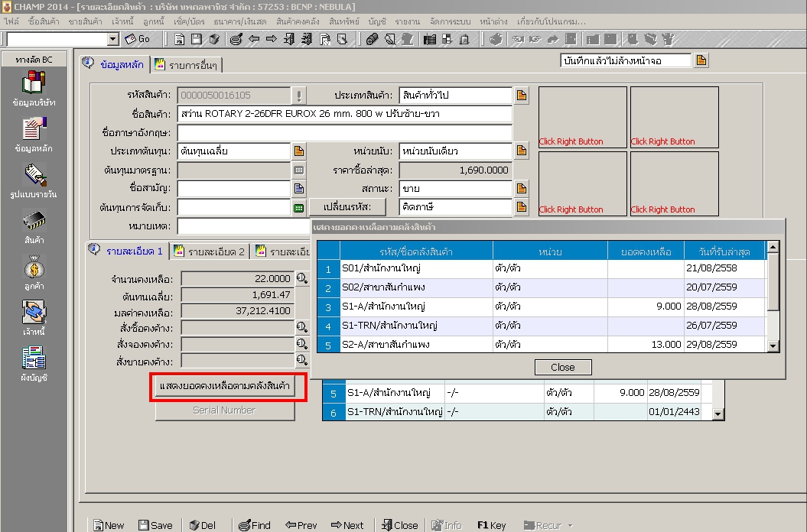This screenshot has width=807, height=532.
Task: Open the ข้อมูลบริษัท sidebar shortcut
Action: (34, 89)
